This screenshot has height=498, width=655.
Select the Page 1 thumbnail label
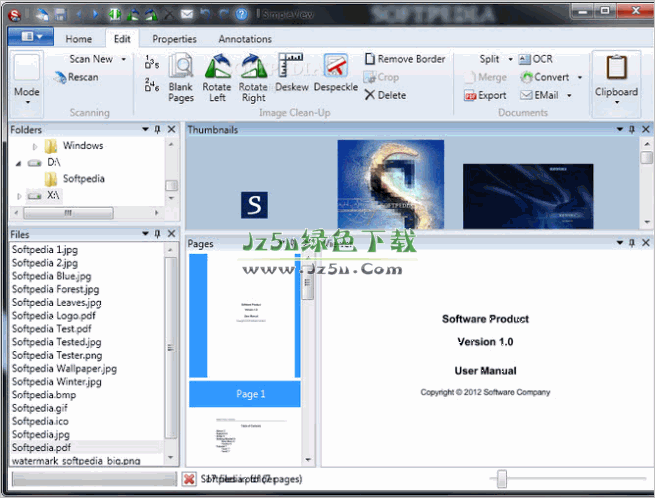point(245,394)
